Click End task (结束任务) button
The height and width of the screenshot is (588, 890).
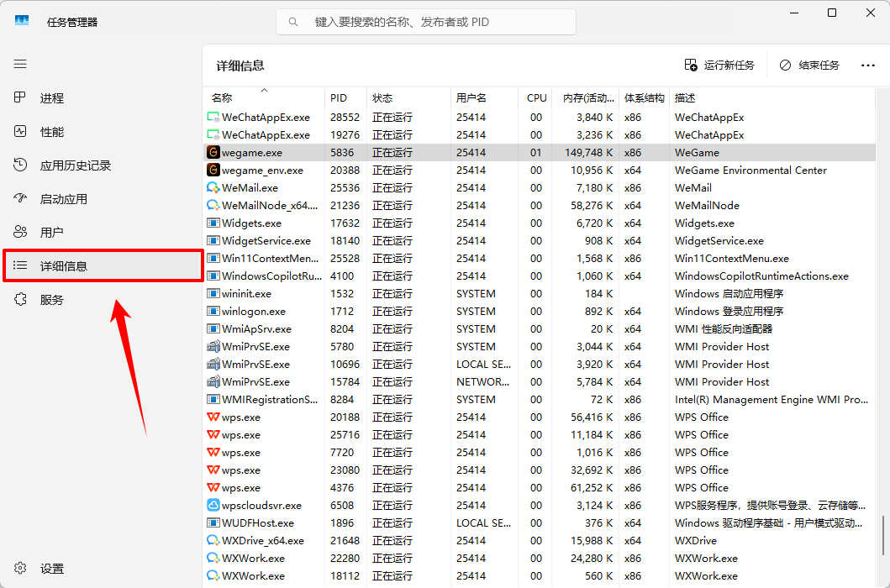click(809, 66)
